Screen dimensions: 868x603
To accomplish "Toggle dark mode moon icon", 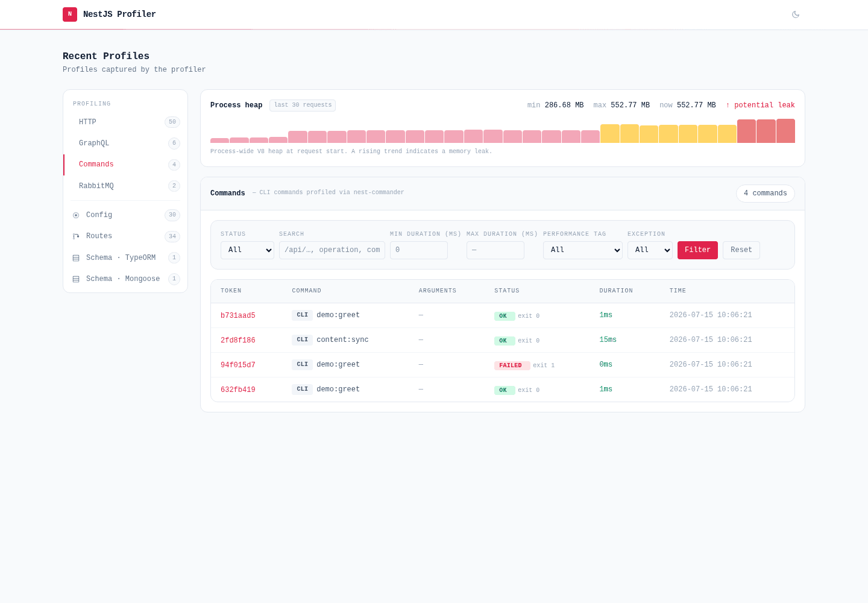I will (796, 14).
